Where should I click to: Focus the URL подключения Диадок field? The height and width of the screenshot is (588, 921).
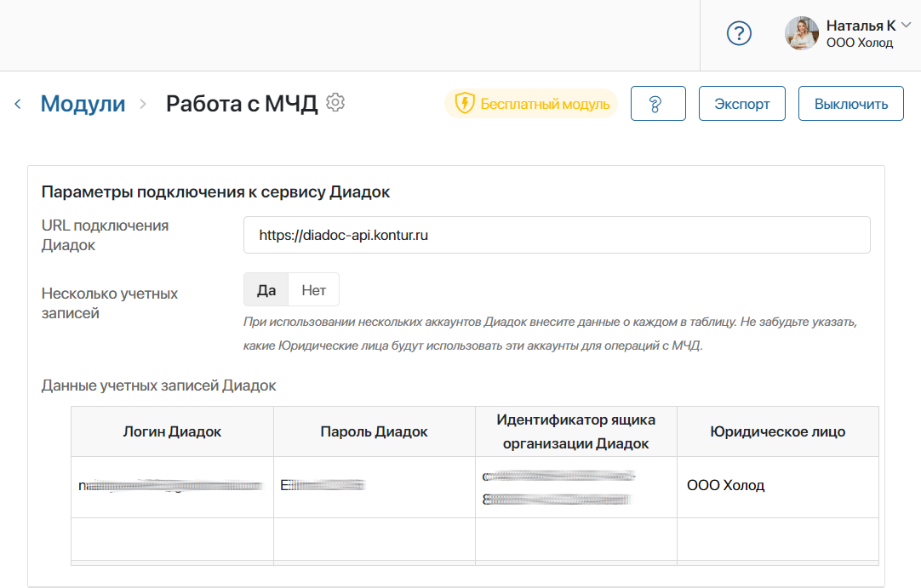click(556, 235)
